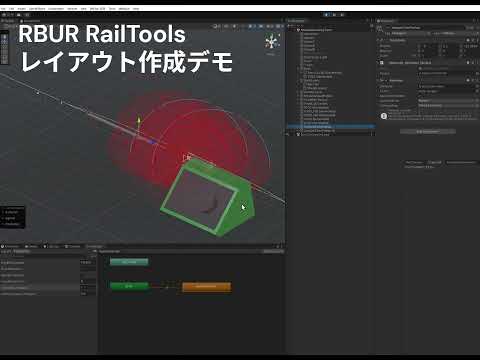Select the teal Any State node in Animator
The height and width of the screenshot is (360, 480).
tap(129, 262)
